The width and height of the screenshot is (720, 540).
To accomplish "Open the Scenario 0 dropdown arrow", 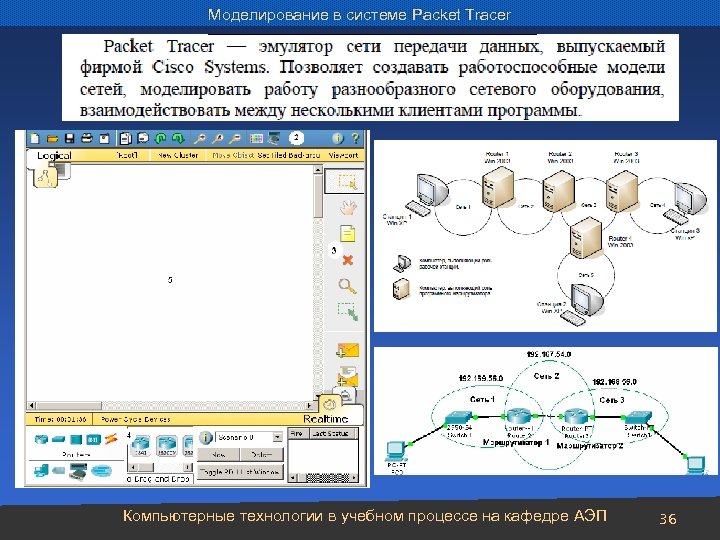I will [x=277, y=438].
